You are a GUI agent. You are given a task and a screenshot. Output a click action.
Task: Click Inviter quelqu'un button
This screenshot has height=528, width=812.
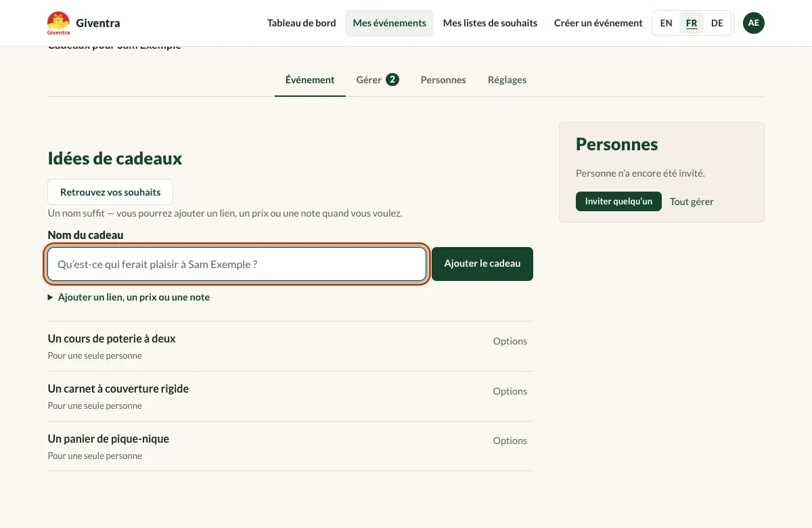click(x=618, y=202)
